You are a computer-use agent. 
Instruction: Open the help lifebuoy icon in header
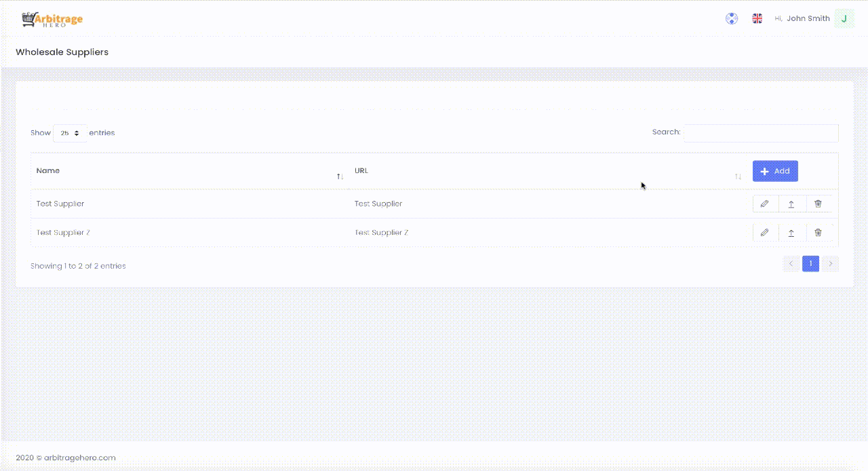(x=732, y=18)
